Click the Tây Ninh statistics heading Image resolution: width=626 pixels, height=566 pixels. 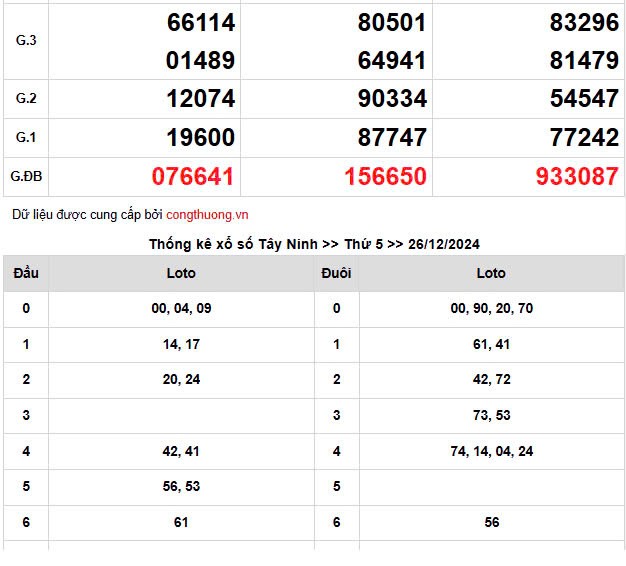pyautogui.click(x=315, y=244)
